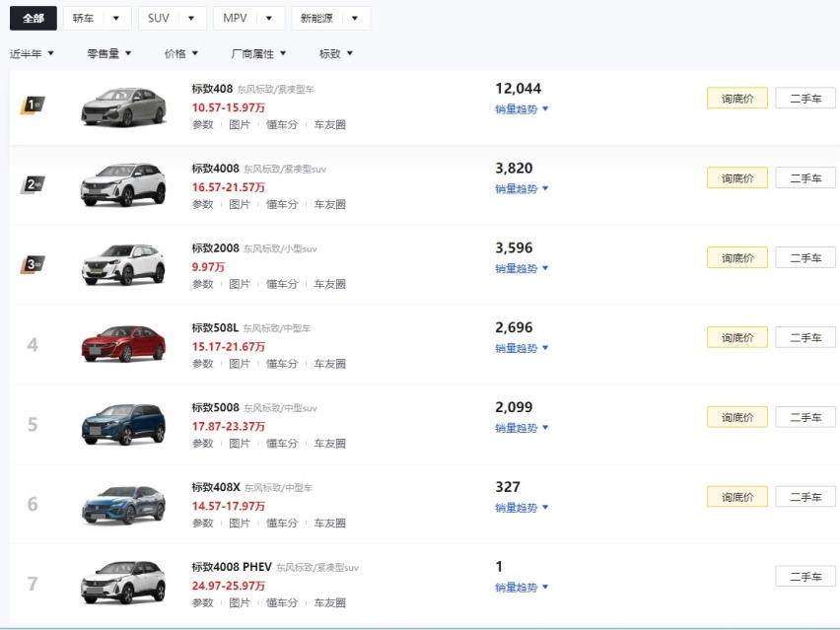View 参数 for 标致4008

tap(203, 205)
